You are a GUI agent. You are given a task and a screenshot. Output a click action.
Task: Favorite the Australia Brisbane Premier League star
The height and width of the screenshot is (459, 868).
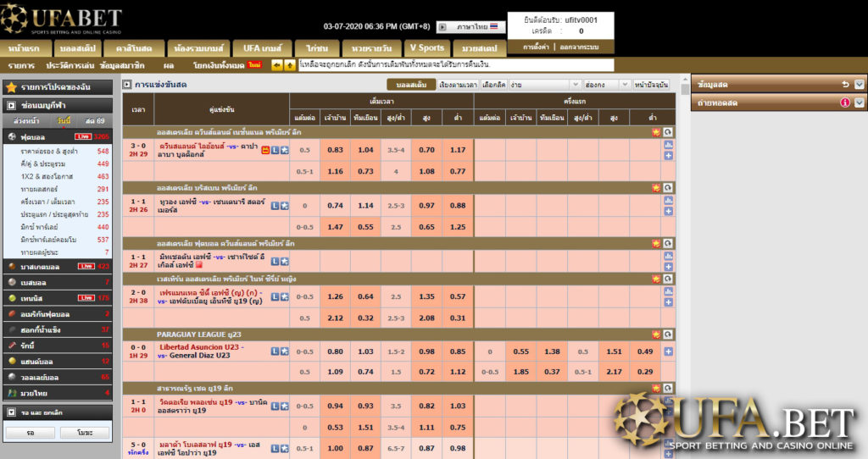656,187
